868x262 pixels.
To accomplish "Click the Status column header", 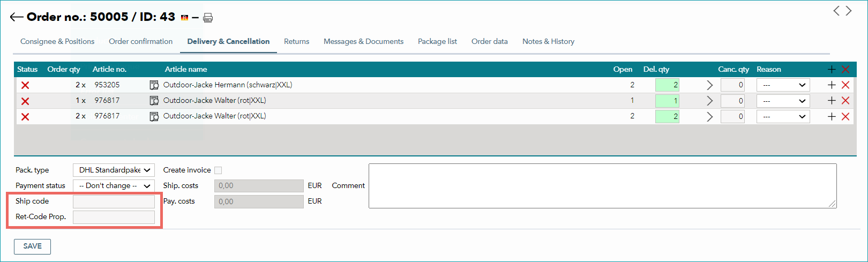I will 27,69.
